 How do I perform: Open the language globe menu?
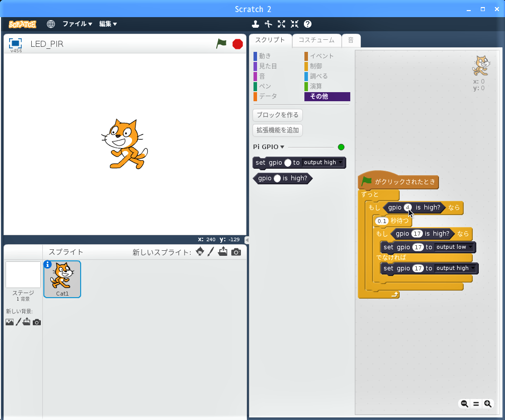click(50, 24)
